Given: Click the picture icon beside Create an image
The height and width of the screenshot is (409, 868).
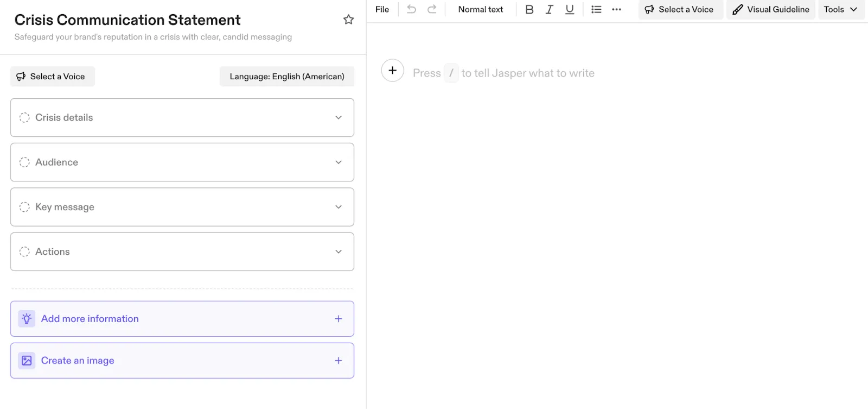Looking at the screenshot, I should 27,361.
